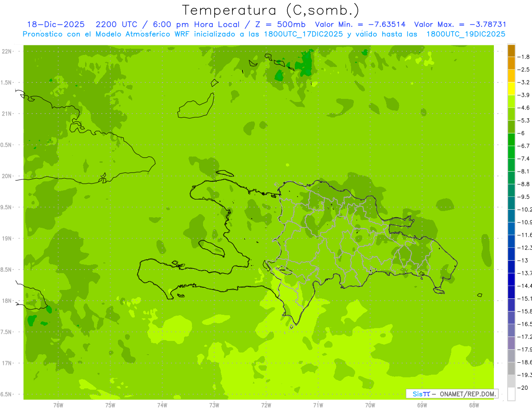Click the "17N" latitude label

[x=7, y=363]
